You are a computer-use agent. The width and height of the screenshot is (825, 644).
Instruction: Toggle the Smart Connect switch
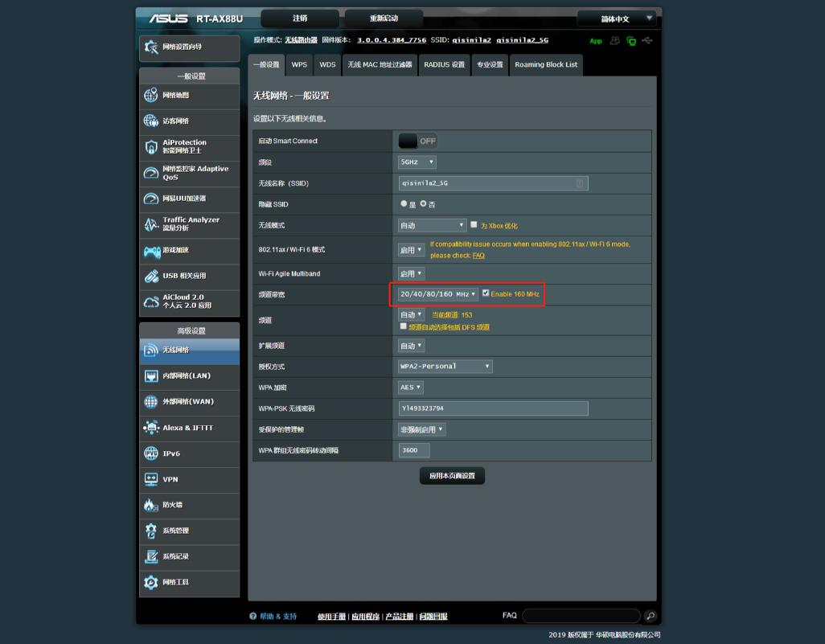pos(417,141)
